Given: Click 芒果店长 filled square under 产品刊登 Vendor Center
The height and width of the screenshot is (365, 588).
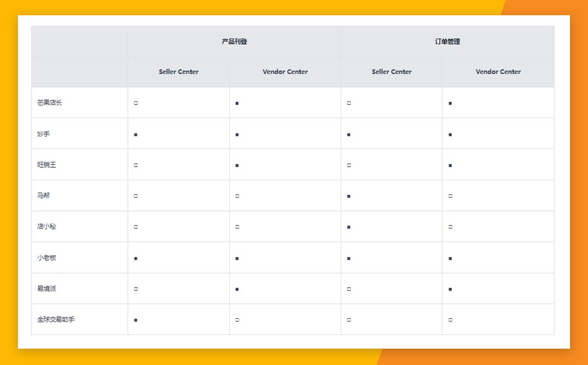Looking at the screenshot, I should pos(237,103).
